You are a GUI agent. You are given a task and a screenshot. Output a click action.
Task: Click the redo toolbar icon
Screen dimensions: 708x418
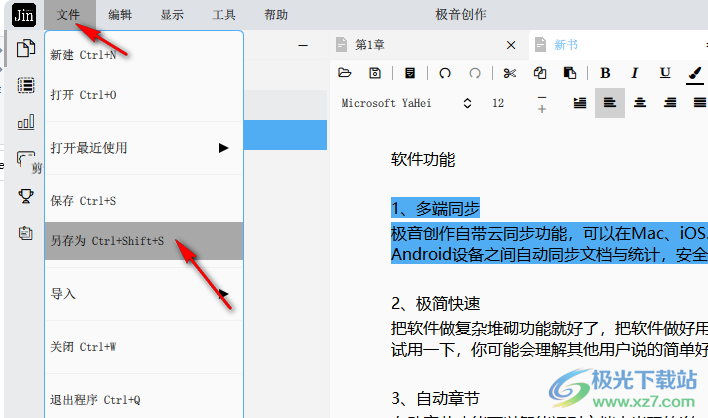tap(475, 73)
